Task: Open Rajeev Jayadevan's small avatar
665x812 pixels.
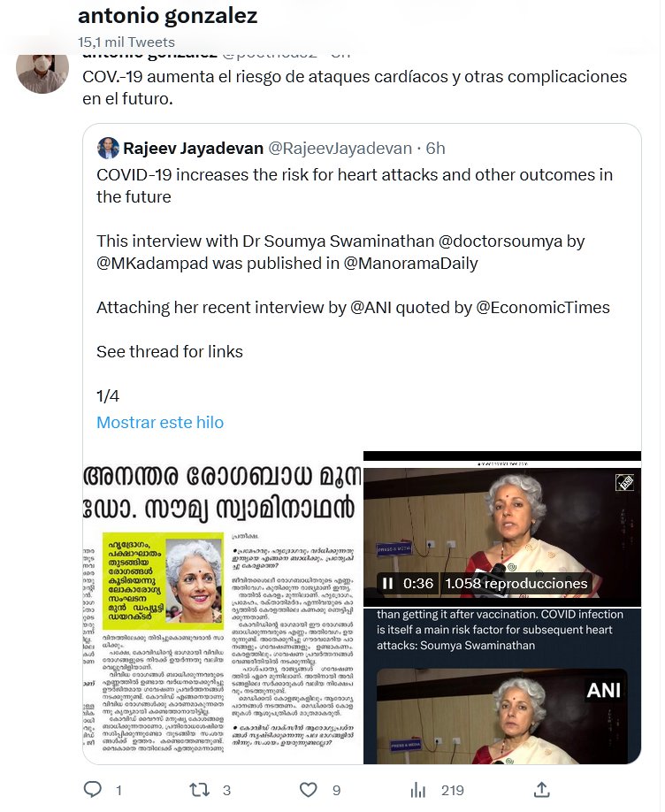Action: pos(108,148)
